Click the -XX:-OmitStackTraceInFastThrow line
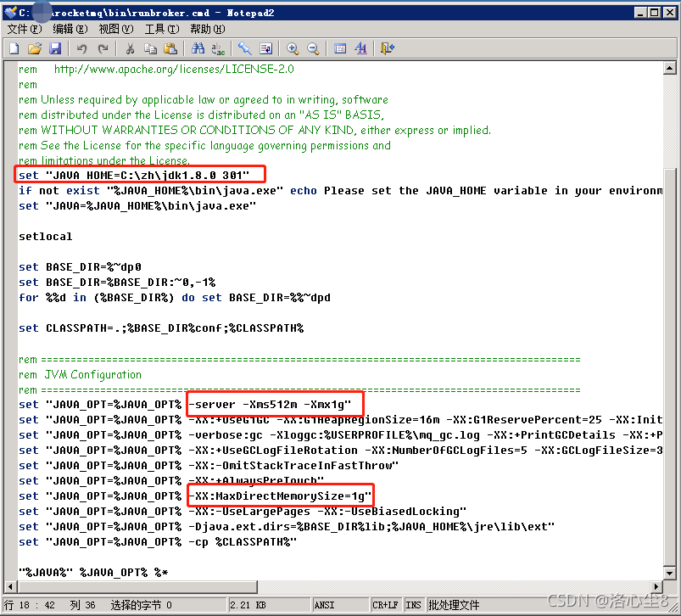Screen dimensions: 681x616 pyautogui.click(x=209, y=465)
